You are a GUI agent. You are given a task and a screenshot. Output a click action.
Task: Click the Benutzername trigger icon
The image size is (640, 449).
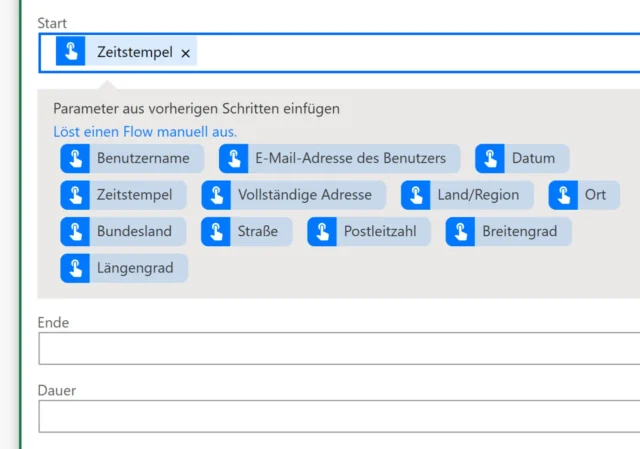75,159
